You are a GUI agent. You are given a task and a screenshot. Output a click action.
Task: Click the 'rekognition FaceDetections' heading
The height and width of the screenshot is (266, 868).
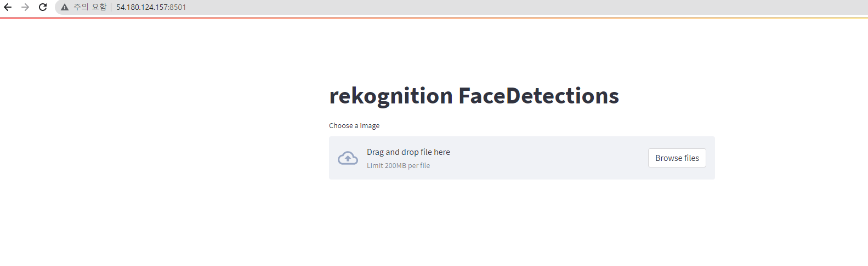[x=474, y=96]
